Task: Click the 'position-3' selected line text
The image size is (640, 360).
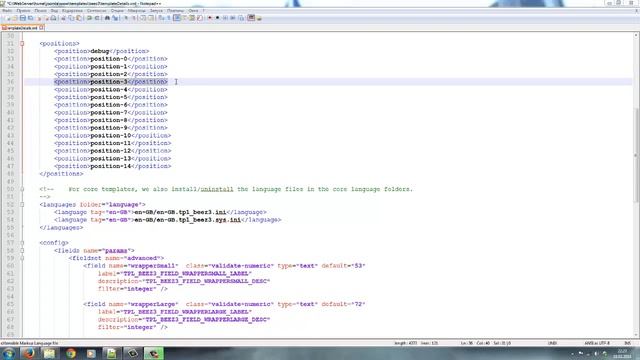Action: (x=111, y=82)
